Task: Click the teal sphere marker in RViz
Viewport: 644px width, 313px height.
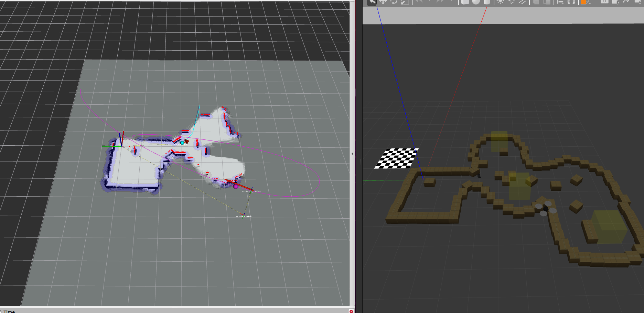Action: (x=182, y=143)
